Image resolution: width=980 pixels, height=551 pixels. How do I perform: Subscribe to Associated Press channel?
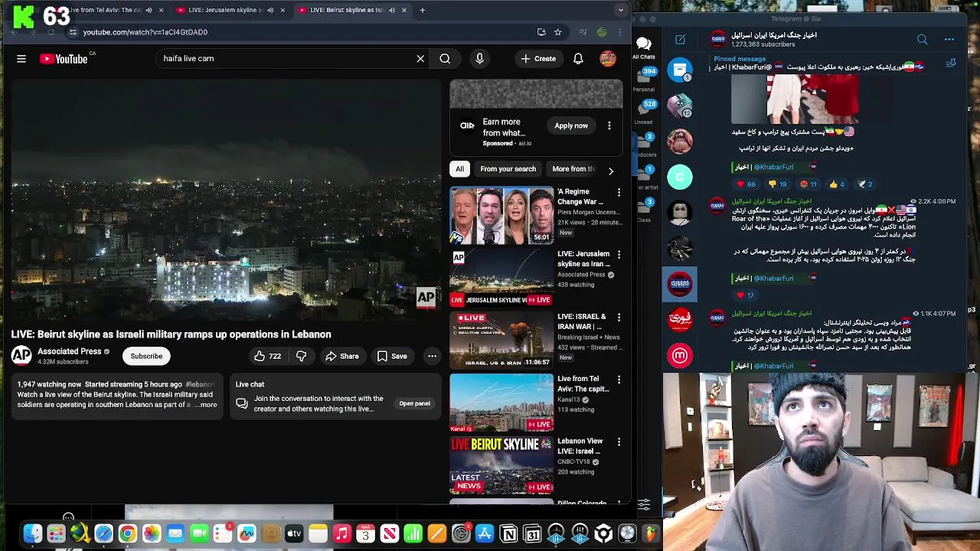pos(146,356)
